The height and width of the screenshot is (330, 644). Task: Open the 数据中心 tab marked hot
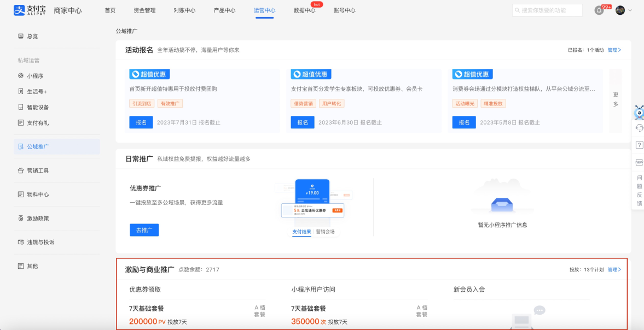[x=305, y=11]
